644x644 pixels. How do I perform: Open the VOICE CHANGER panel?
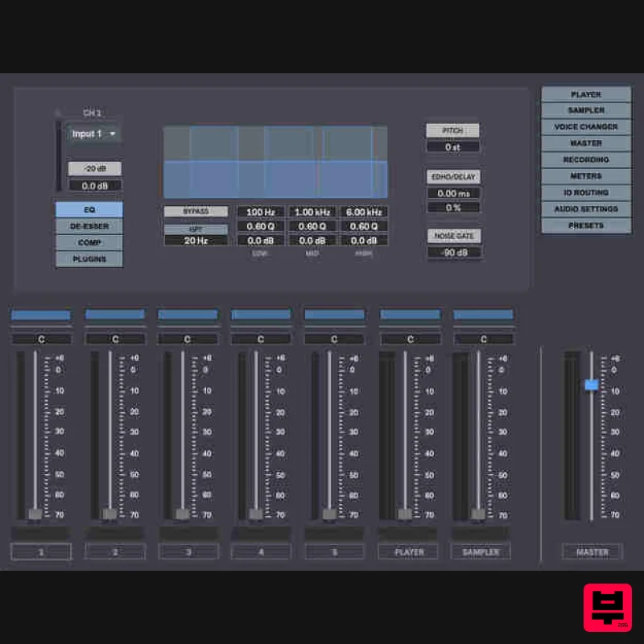click(586, 127)
